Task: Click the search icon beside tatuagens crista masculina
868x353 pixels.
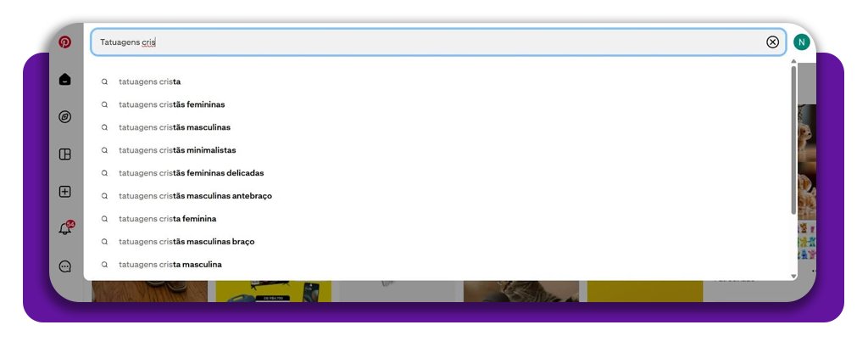Action: (104, 265)
